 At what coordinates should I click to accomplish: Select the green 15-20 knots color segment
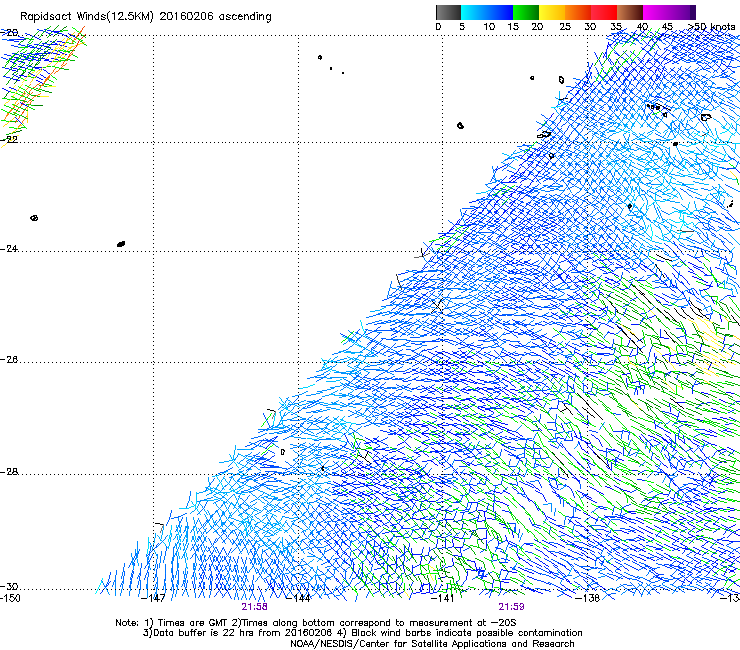click(x=526, y=12)
